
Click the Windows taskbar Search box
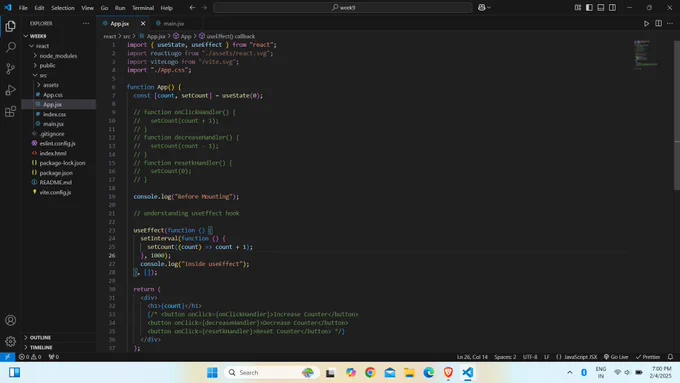(x=272, y=373)
